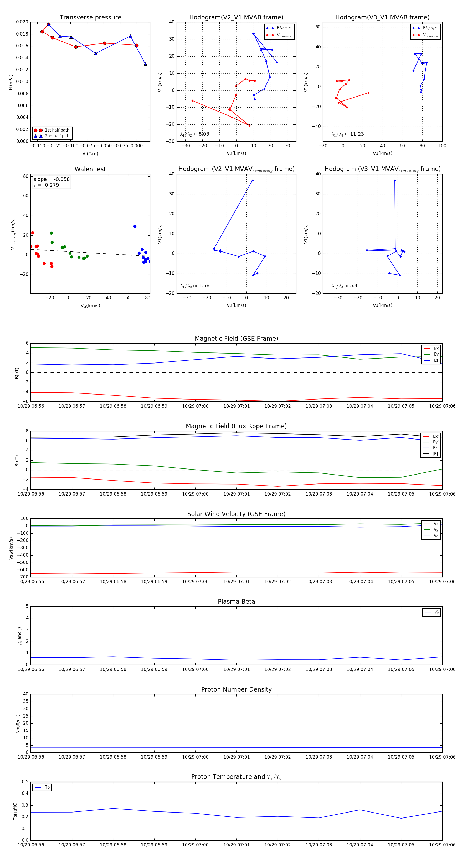Click the 'Vy' legend entry

431,530
